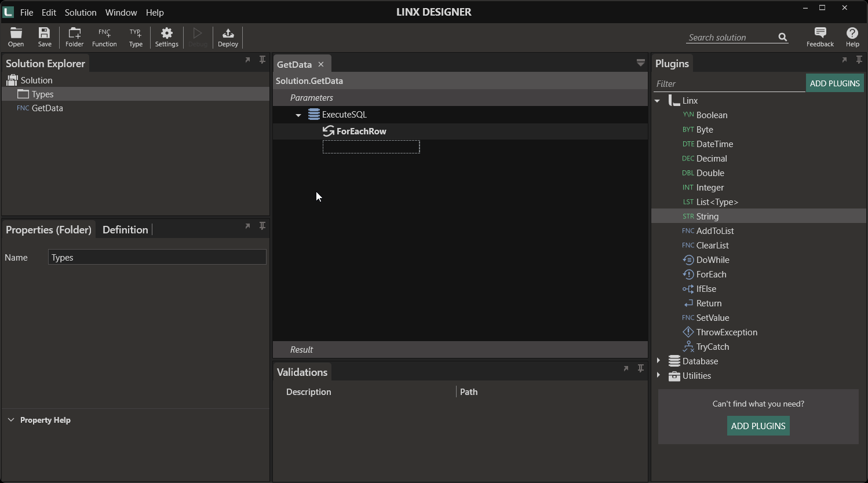Viewport: 868px width, 483px height.
Task: Select the TryCatch plugin icon
Action: tap(688, 346)
